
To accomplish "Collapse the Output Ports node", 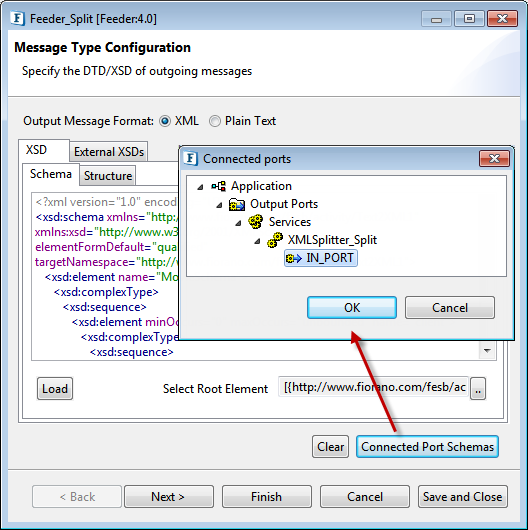I will coord(219,205).
